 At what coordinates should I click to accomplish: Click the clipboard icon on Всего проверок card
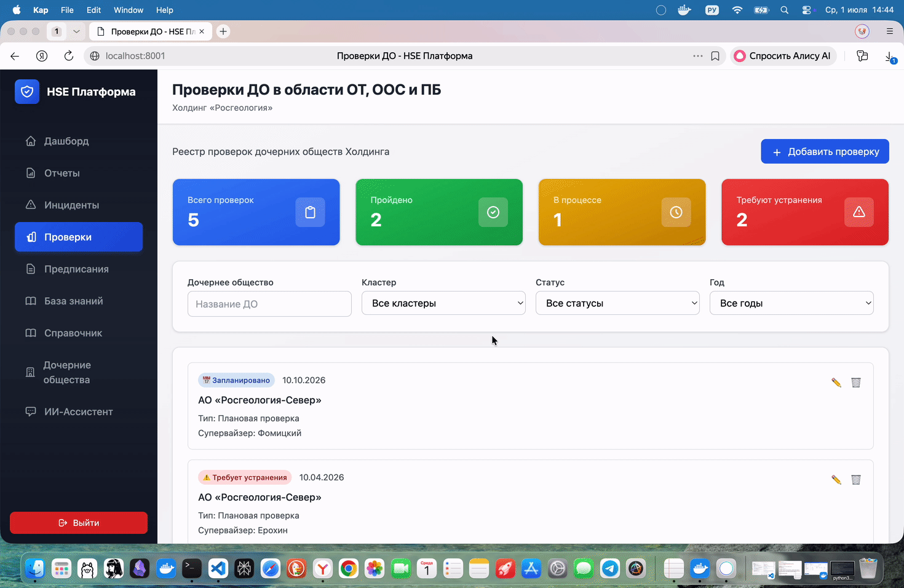click(310, 212)
